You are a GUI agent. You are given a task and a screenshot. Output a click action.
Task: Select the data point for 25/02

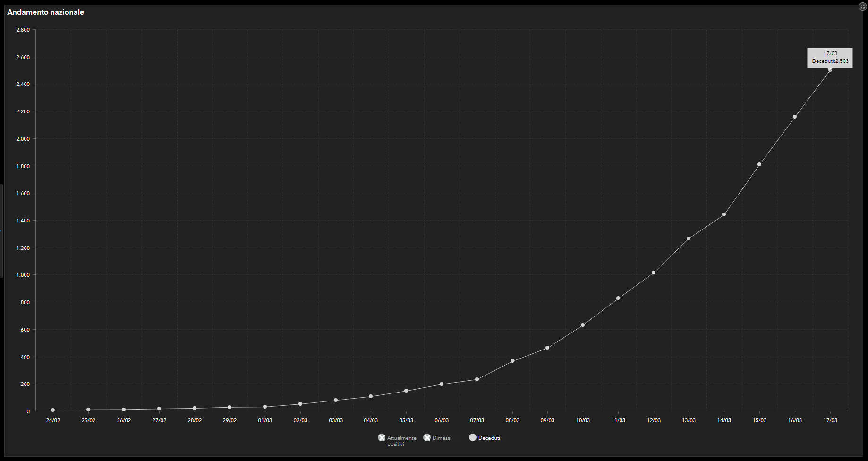tap(88, 410)
